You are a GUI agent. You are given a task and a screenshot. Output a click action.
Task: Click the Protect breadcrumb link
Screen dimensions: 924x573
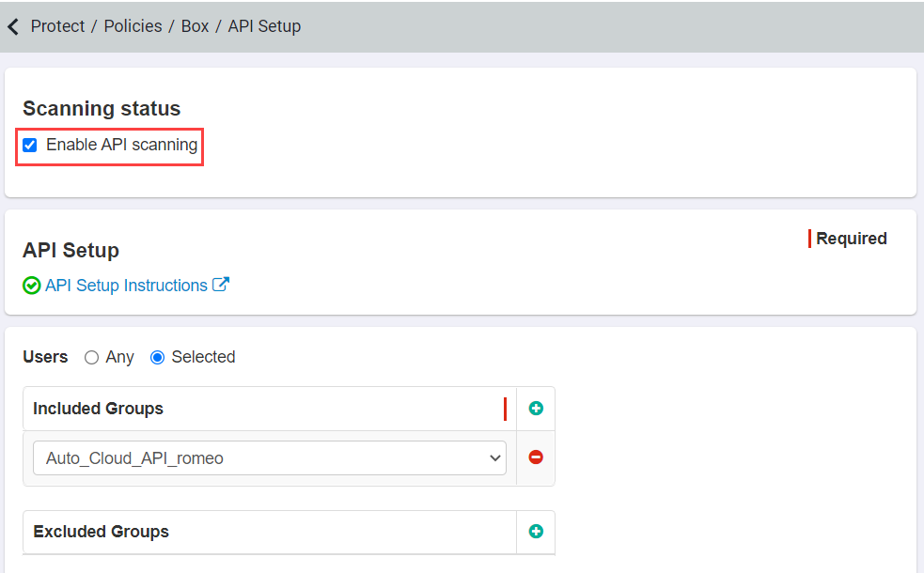pos(57,26)
